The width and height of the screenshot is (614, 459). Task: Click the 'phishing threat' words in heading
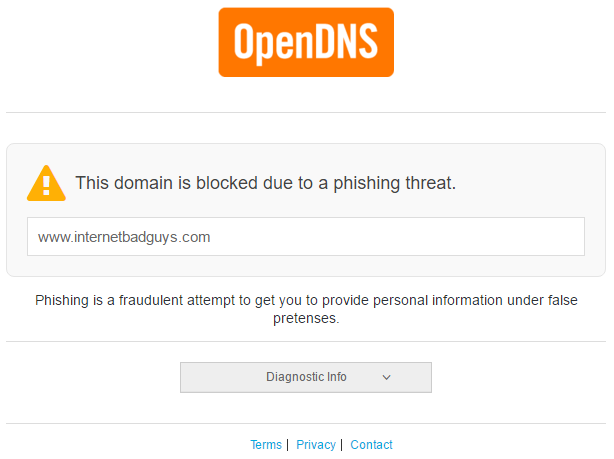coord(394,183)
